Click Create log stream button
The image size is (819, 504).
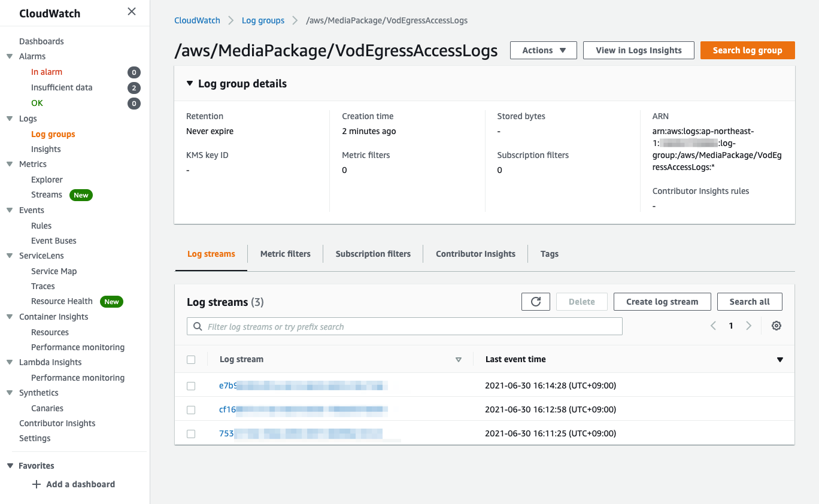662,302
